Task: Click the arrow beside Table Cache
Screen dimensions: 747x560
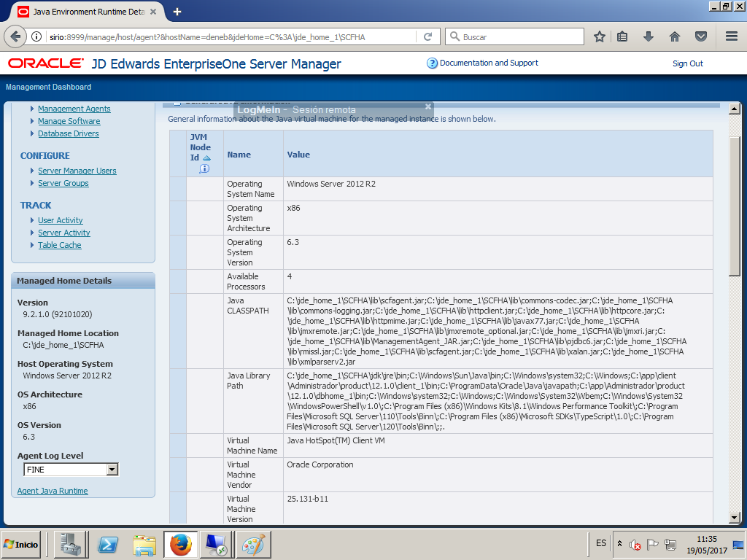Action: (32, 245)
